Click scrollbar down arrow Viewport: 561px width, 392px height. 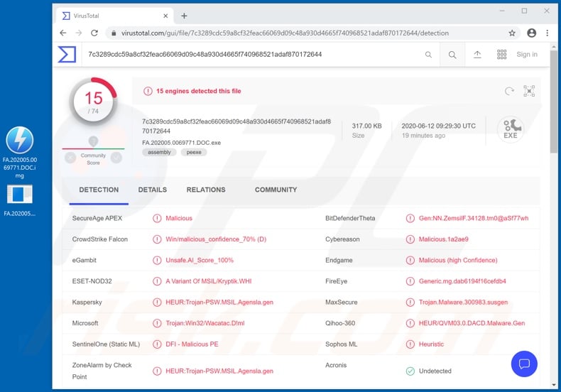pos(554,385)
